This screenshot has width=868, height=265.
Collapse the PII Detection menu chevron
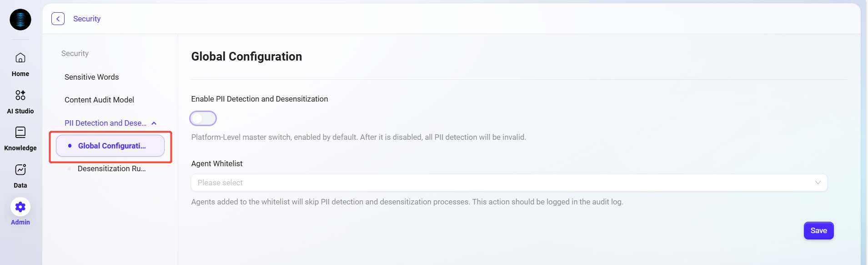(154, 123)
